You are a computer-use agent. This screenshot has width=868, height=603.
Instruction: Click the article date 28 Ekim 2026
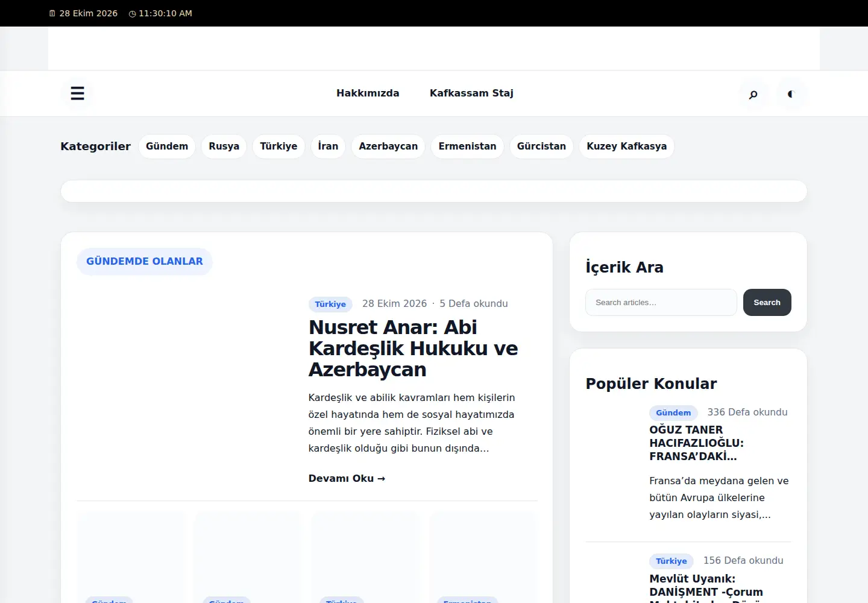click(x=394, y=304)
